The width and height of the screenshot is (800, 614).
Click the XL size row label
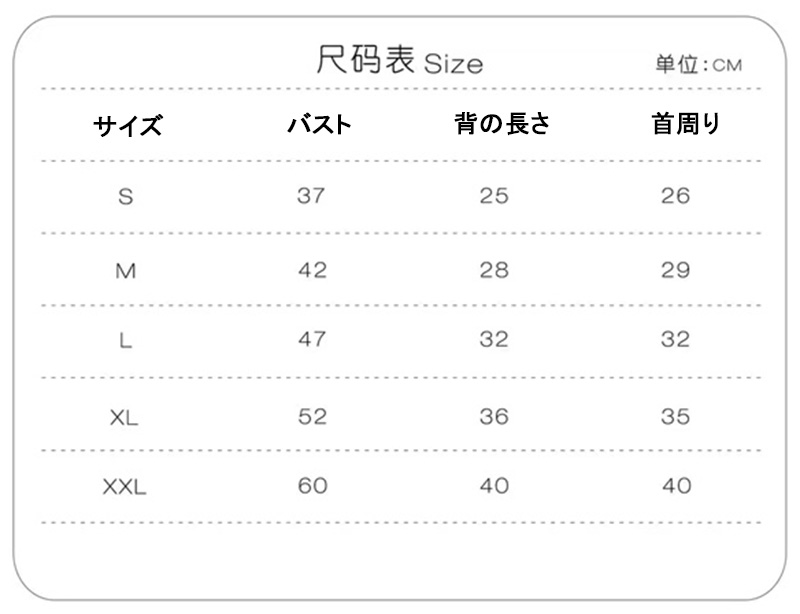pos(124,419)
